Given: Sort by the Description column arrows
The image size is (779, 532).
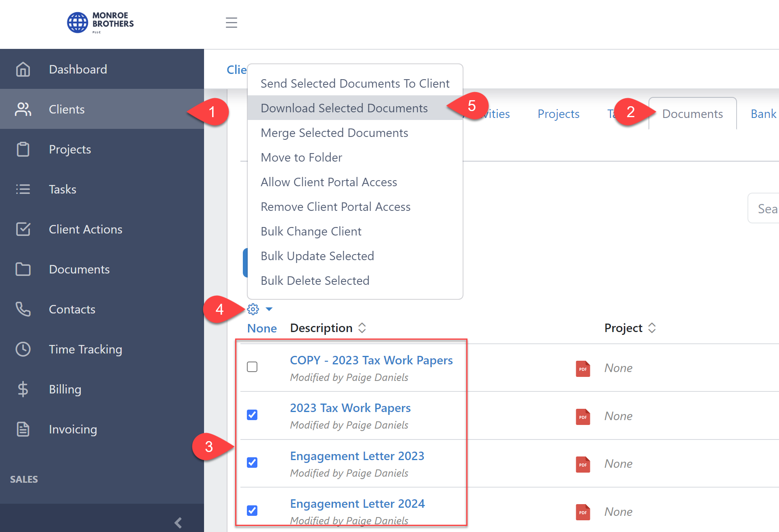Looking at the screenshot, I should pyautogui.click(x=362, y=328).
